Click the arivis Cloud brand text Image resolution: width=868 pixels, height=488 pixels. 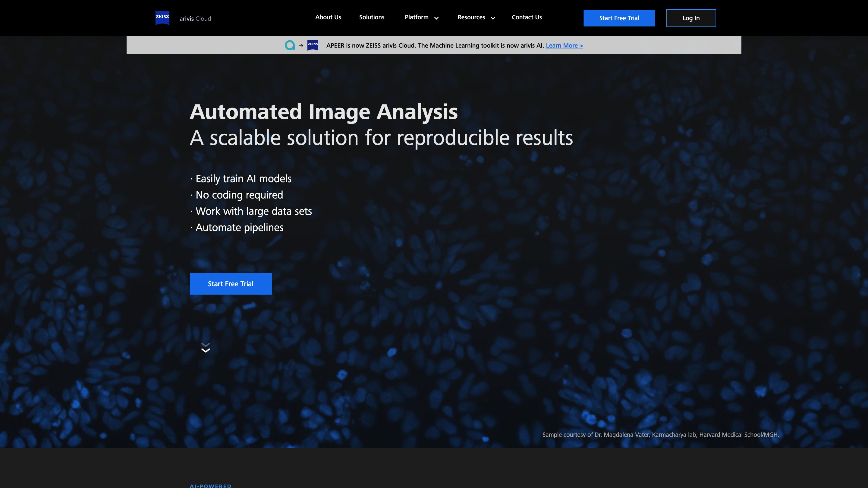195,18
